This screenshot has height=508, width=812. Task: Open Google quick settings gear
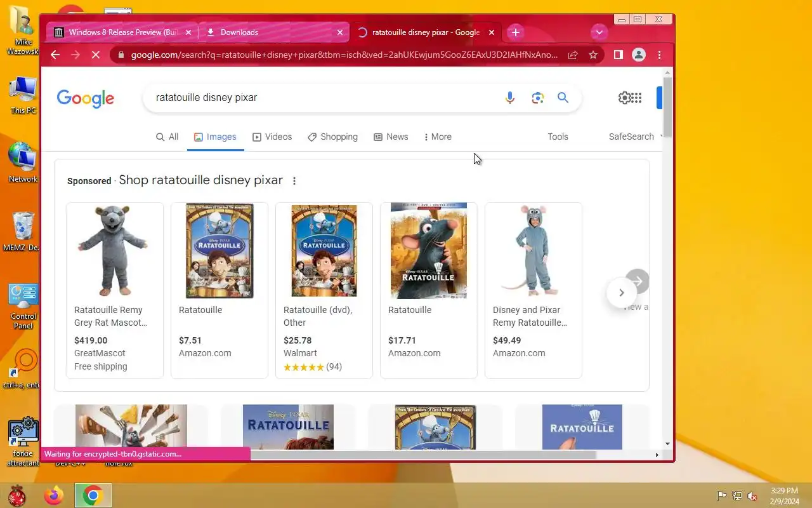[625, 98]
